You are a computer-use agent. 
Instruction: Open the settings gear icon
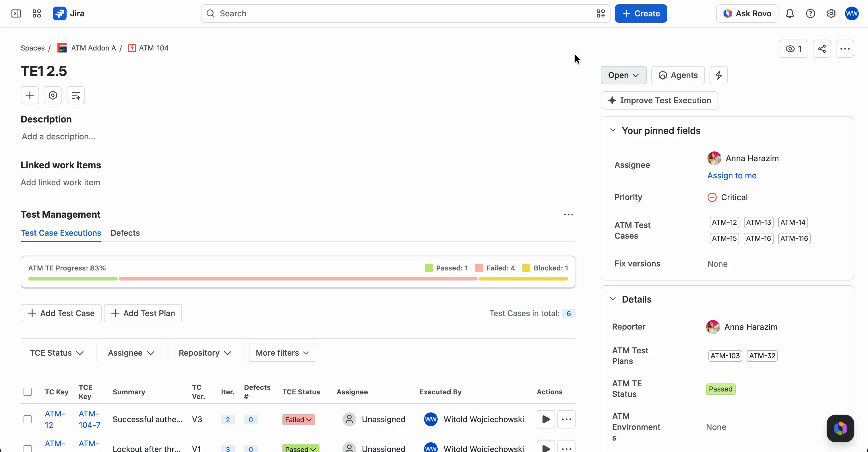click(831, 13)
